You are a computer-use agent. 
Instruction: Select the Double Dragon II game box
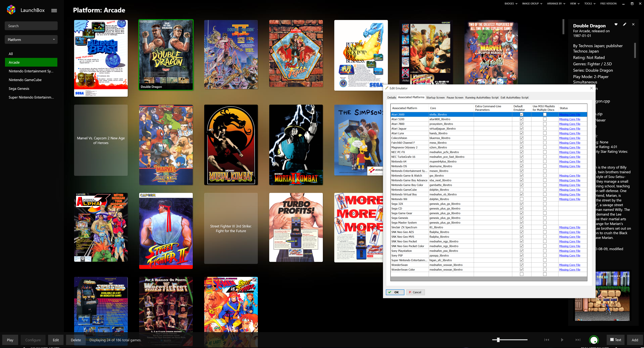[x=231, y=54]
